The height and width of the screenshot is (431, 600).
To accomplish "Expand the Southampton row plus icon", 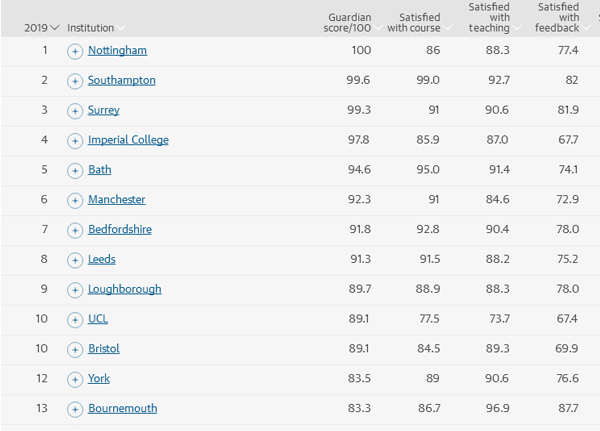I will tap(75, 81).
